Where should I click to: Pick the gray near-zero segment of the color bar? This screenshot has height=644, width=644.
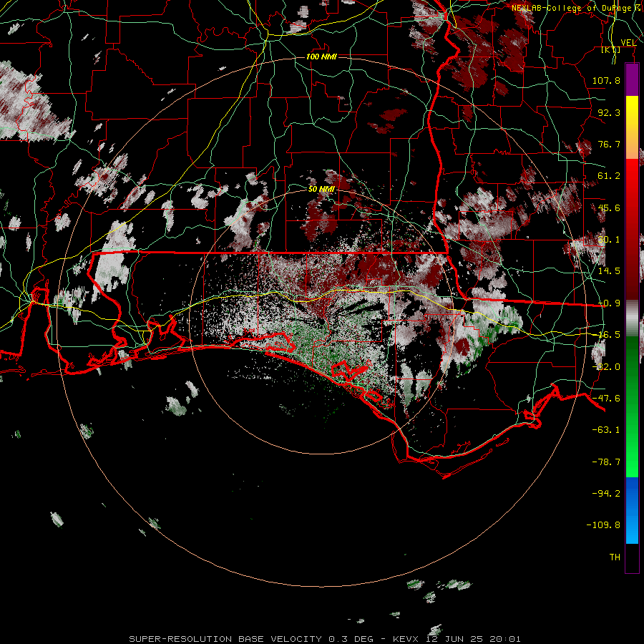[x=632, y=318]
